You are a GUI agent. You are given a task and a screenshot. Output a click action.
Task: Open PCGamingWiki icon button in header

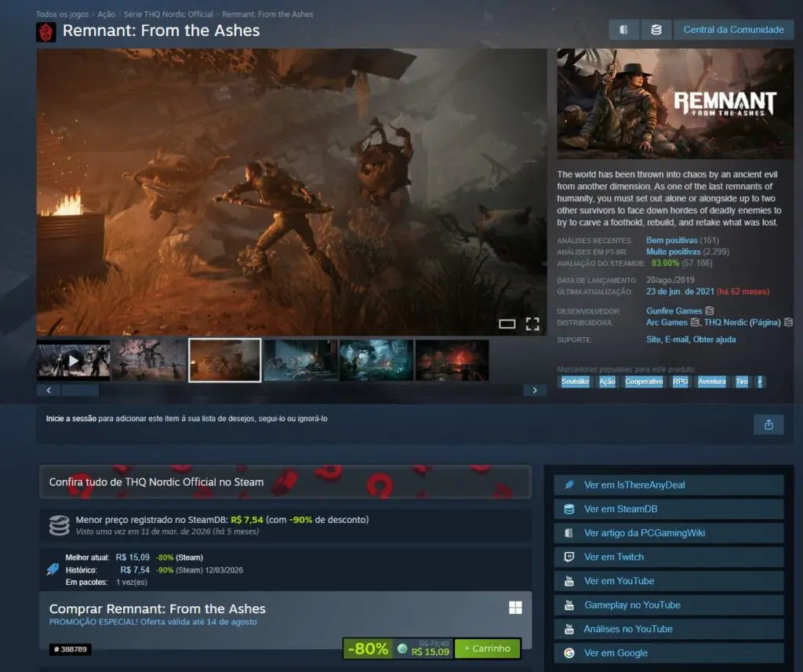pos(623,30)
